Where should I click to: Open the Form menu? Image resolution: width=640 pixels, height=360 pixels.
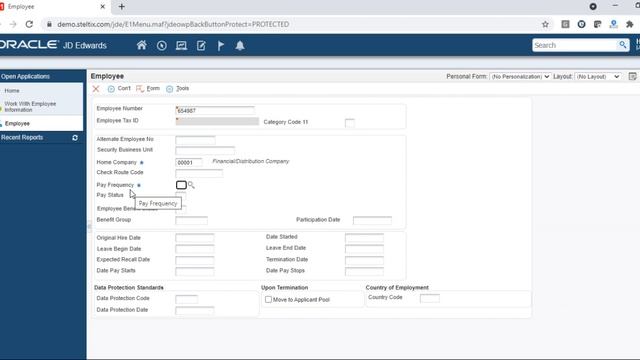(148, 89)
